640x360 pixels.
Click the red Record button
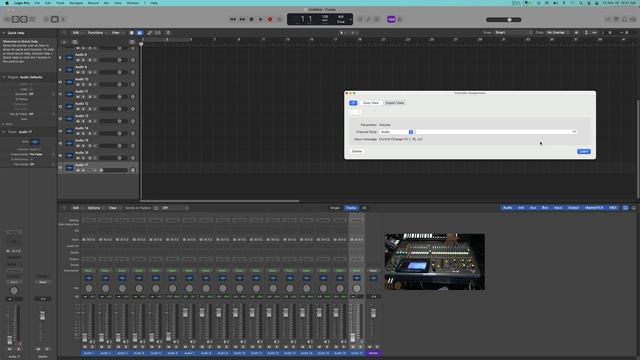pyautogui.click(x=270, y=19)
